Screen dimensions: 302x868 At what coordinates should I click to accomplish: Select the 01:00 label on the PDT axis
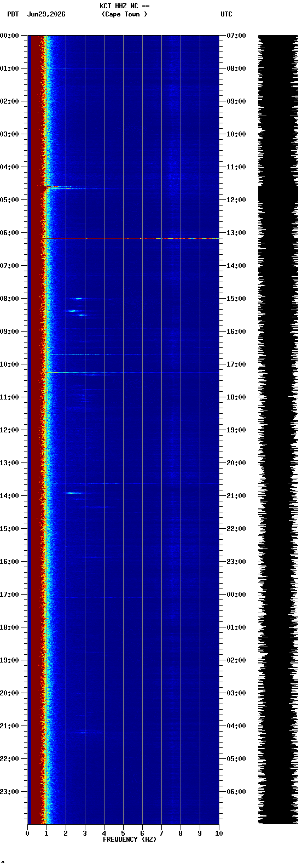tap(9, 68)
